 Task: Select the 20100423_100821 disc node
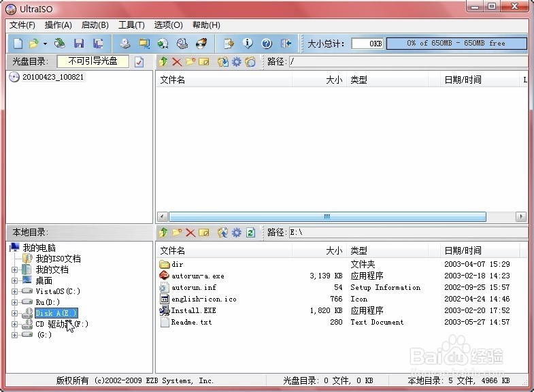[x=53, y=77]
